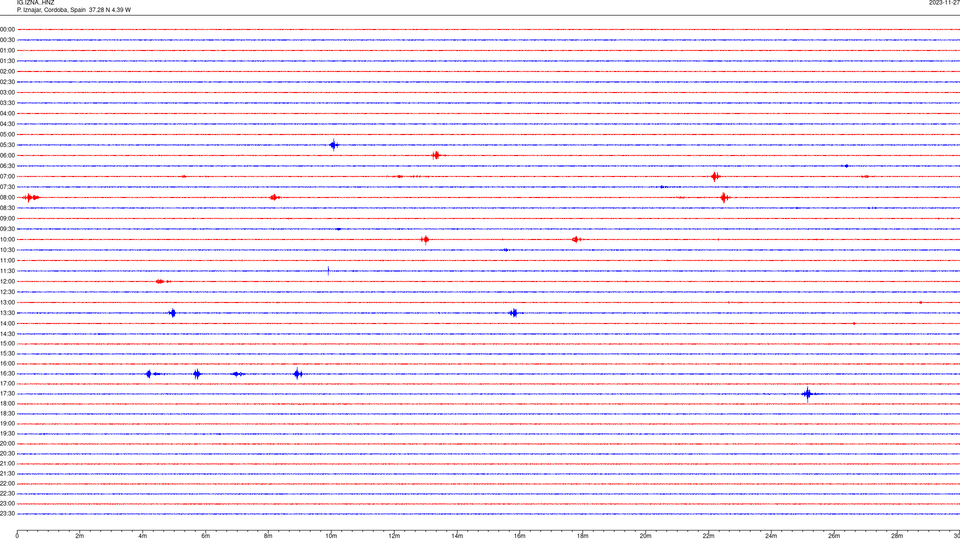The height and width of the screenshot is (540, 960).
Task: Click the blue seismic event on 05:30 trace
Action: (x=334, y=145)
